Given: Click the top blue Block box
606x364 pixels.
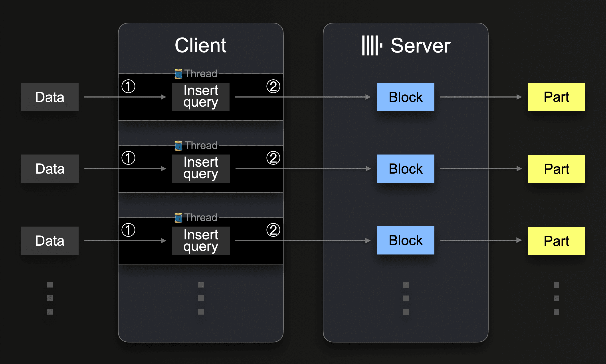Looking at the screenshot, I should 405,97.
